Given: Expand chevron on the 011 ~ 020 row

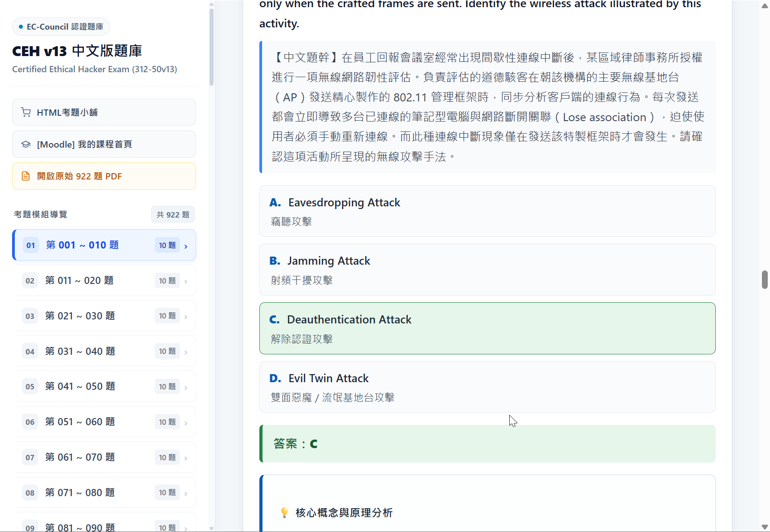Looking at the screenshot, I should (x=186, y=282).
